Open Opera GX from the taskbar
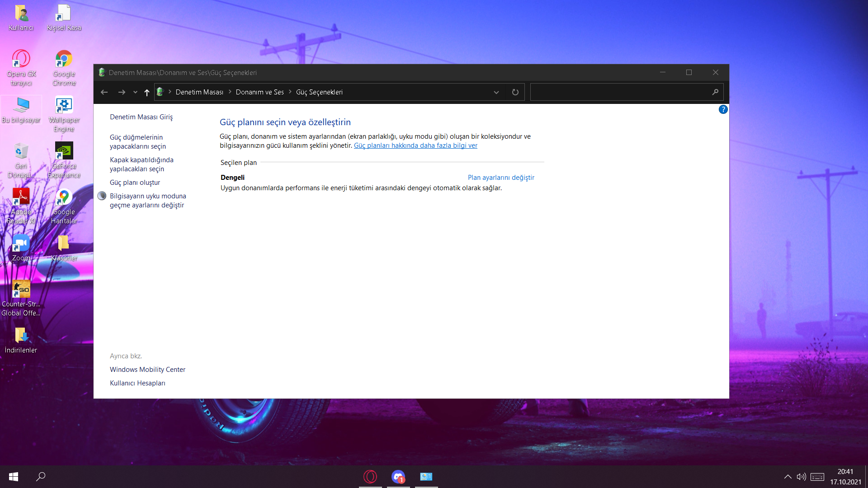Image resolution: width=868 pixels, height=488 pixels. (x=370, y=477)
